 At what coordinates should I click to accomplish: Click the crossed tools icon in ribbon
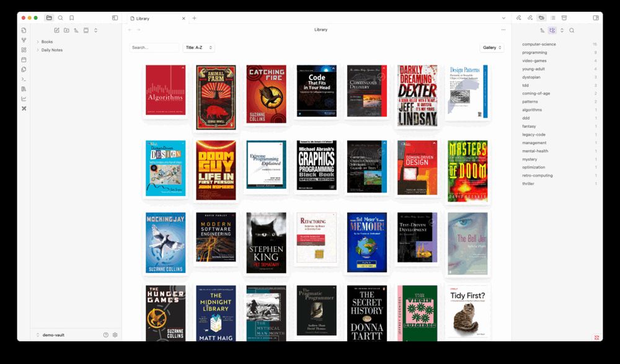(x=24, y=109)
